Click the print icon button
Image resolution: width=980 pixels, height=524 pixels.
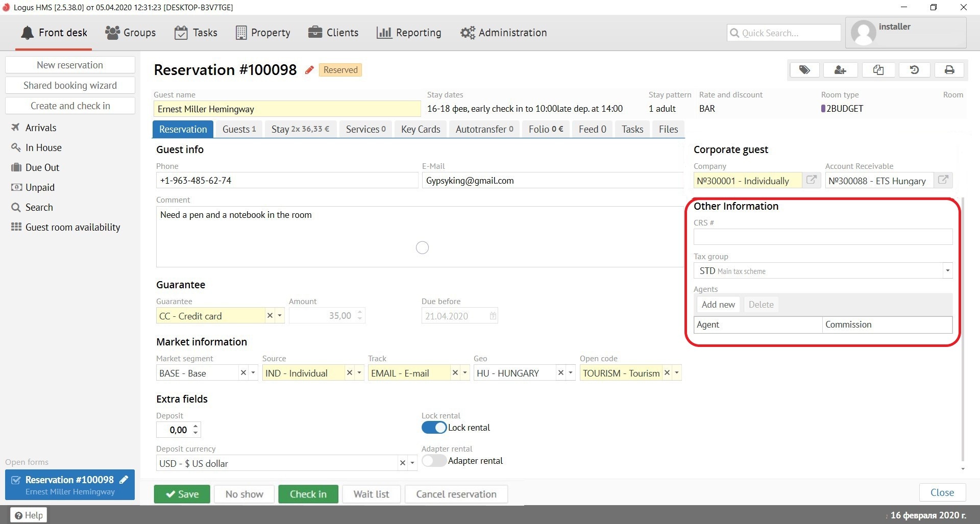coord(949,70)
